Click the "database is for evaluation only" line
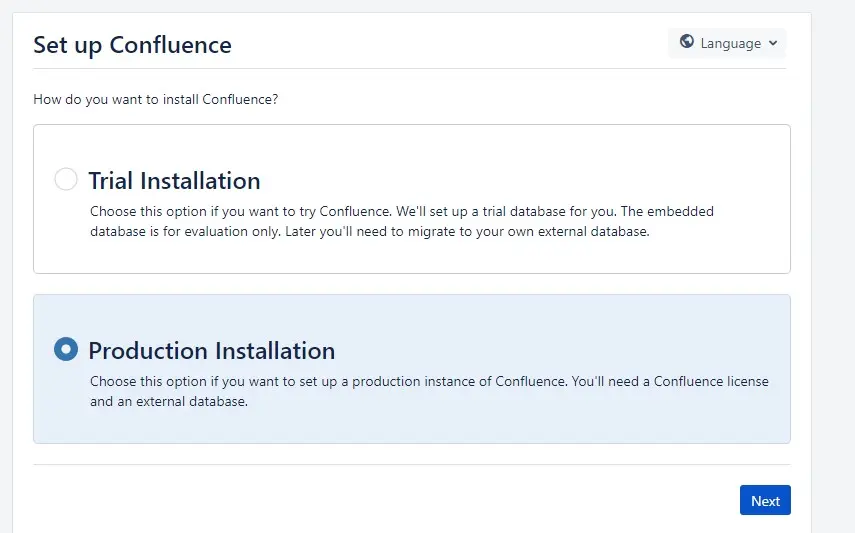The width and height of the screenshot is (855, 533). pyautogui.click(x=369, y=232)
